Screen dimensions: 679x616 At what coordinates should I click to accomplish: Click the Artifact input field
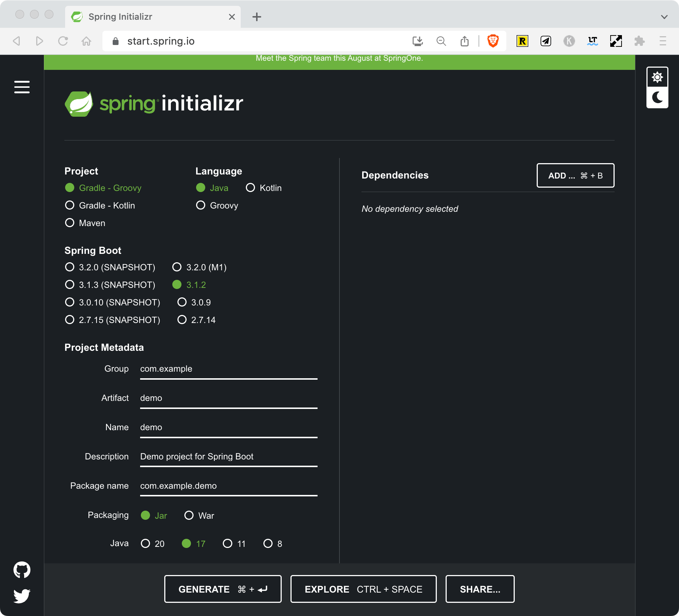[228, 398]
